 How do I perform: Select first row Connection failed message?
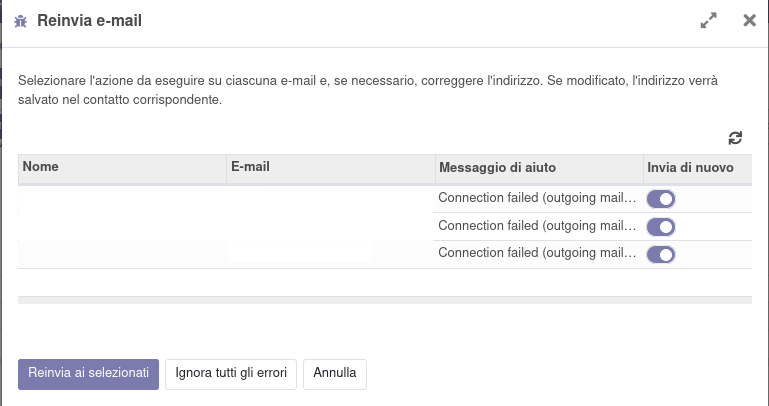[537, 198]
